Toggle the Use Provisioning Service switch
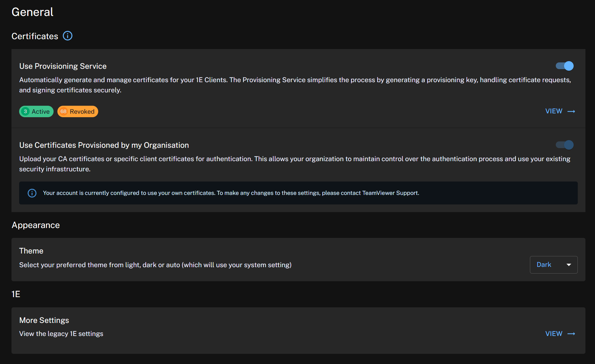 (564, 66)
